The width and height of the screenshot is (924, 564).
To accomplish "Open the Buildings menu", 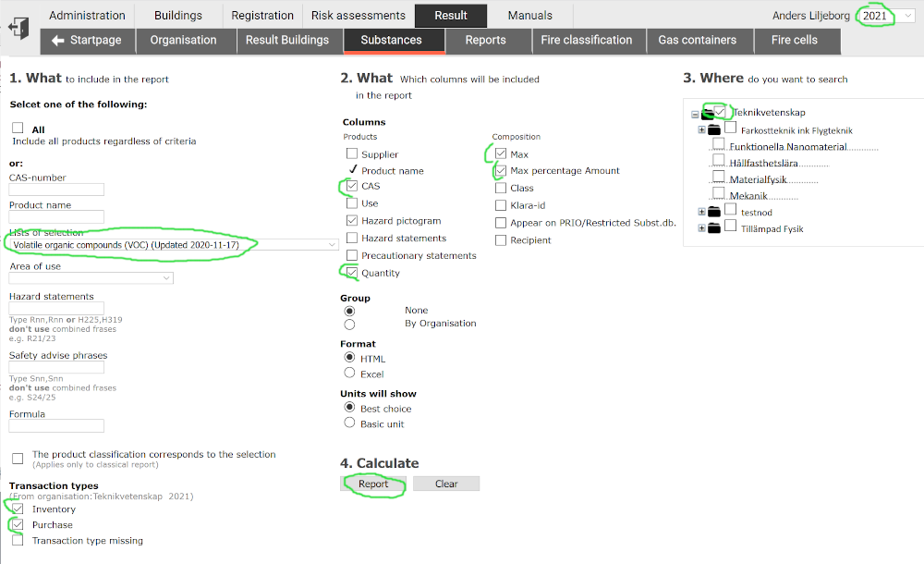I will (x=178, y=16).
